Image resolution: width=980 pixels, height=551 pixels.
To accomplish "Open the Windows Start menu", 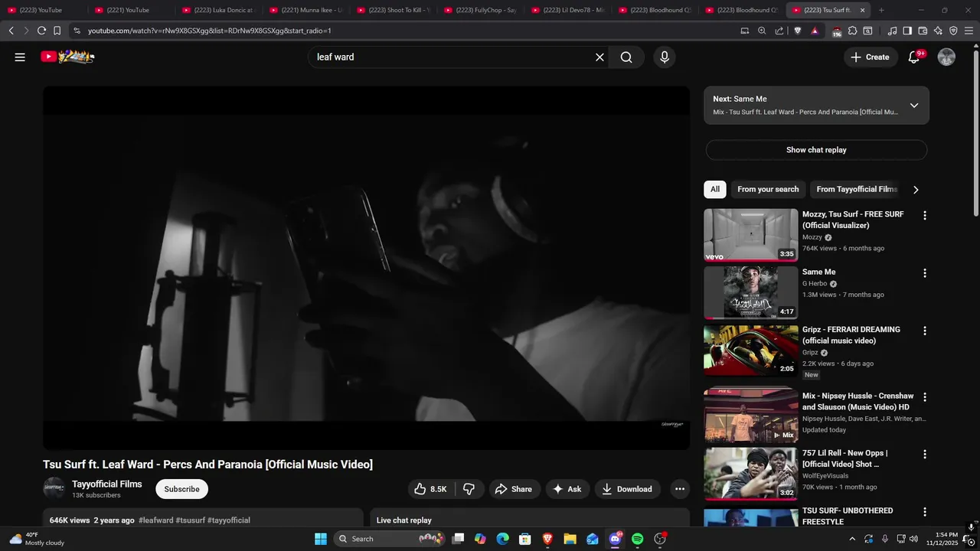I will pos(321,539).
